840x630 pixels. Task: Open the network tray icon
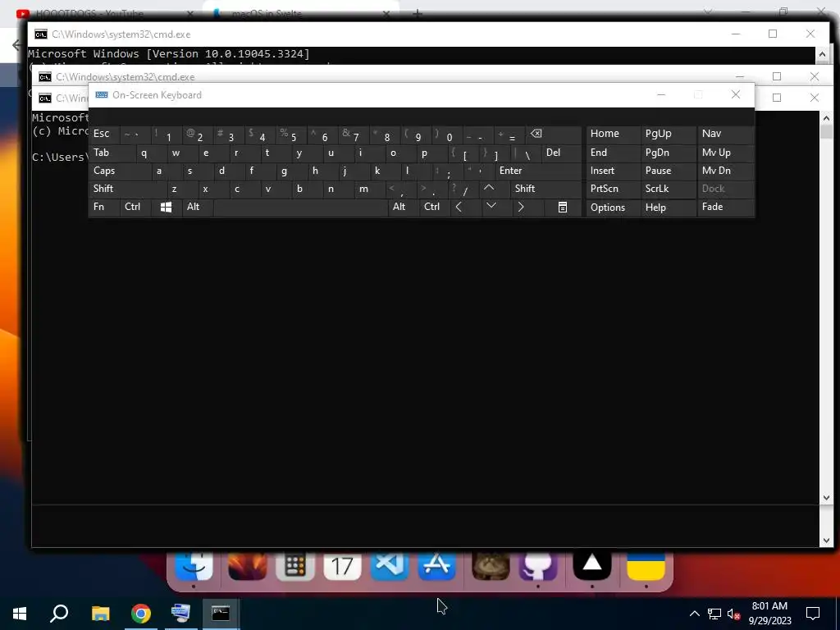coord(714,614)
